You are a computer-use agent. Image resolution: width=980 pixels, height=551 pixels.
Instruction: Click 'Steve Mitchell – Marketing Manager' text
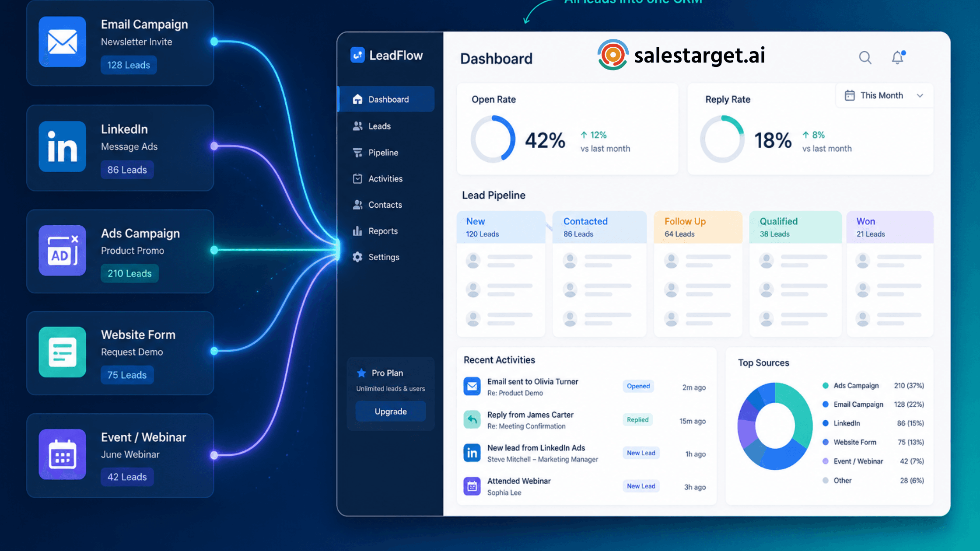pos(542,460)
